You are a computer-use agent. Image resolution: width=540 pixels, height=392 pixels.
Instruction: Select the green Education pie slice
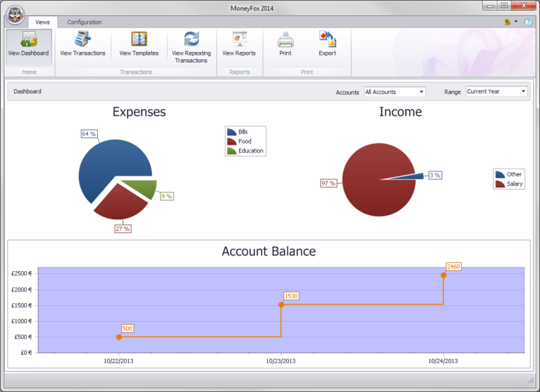(x=144, y=187)
